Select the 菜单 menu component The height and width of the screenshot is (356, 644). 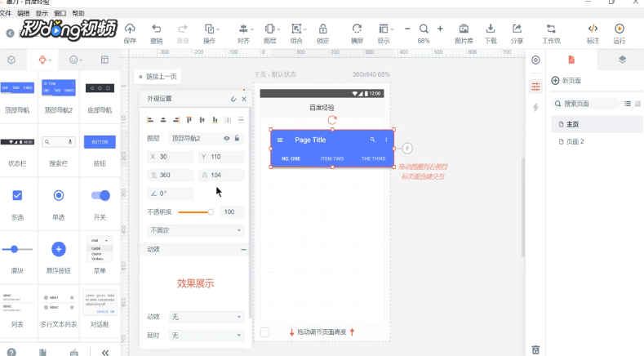[100, 249]
